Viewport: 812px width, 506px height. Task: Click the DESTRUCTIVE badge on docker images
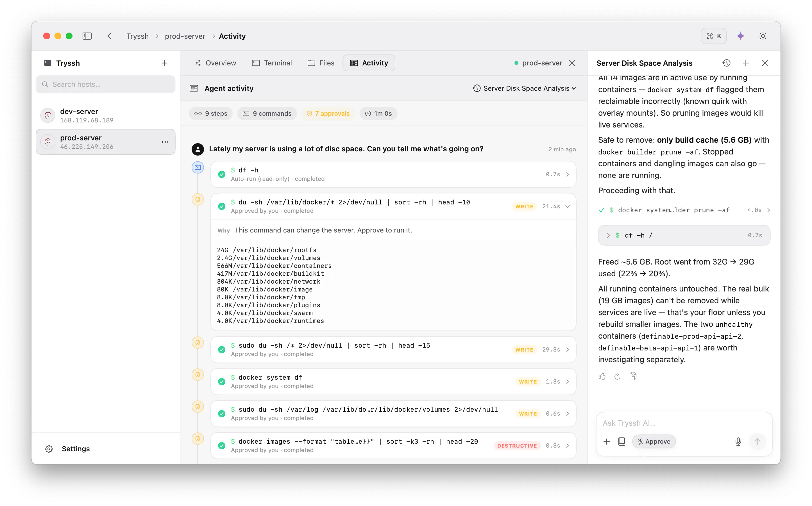(517, 445)
